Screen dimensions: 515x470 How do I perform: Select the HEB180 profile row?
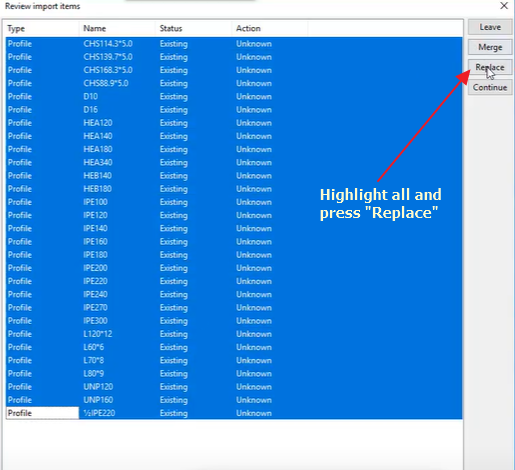coord(234,189)
